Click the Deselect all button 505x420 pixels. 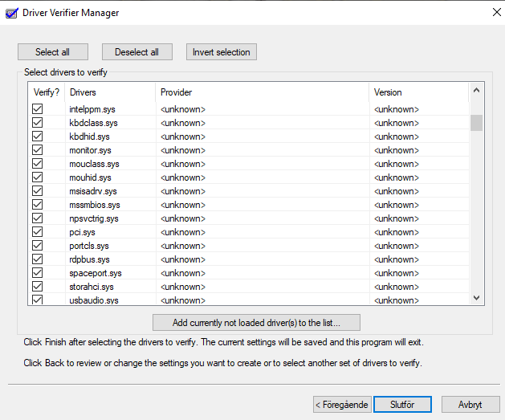[x=137, y=52]
